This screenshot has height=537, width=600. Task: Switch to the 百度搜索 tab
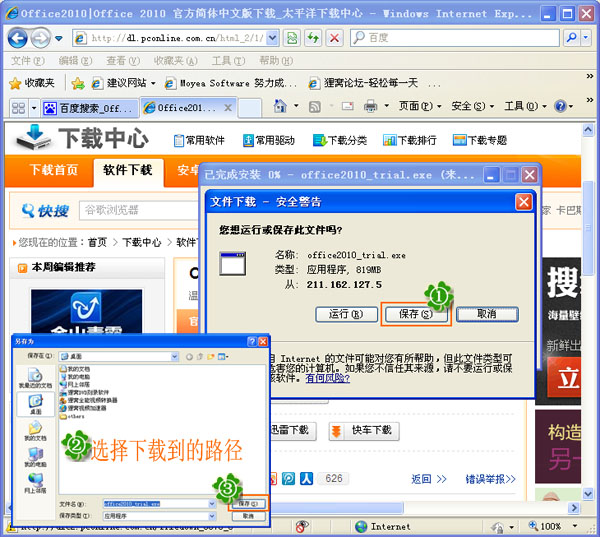point(90,108)
